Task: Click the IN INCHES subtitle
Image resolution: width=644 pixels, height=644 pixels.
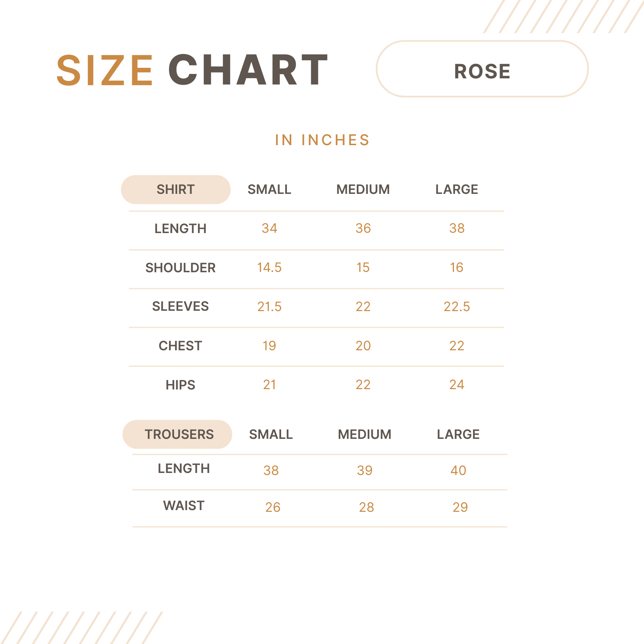Action: pos(322,140)
